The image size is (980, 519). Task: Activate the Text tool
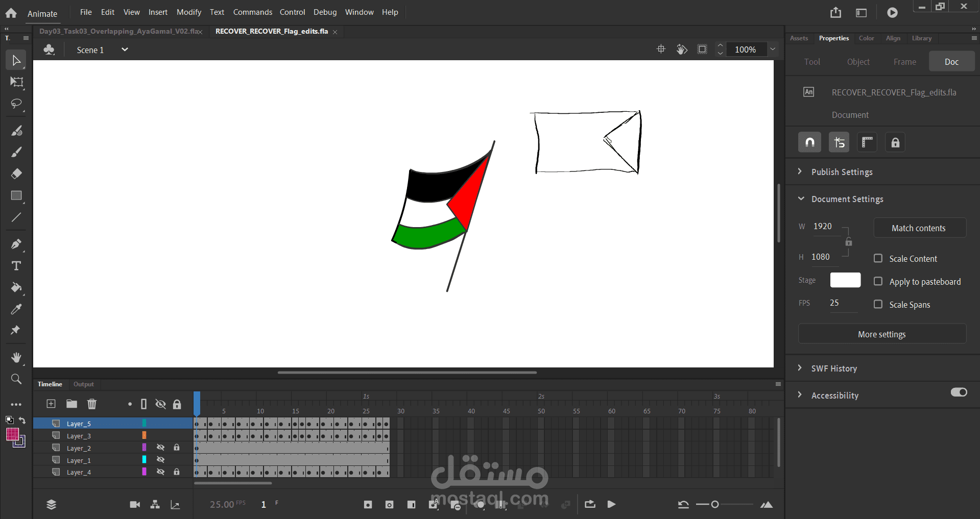[x=16, y=266]
